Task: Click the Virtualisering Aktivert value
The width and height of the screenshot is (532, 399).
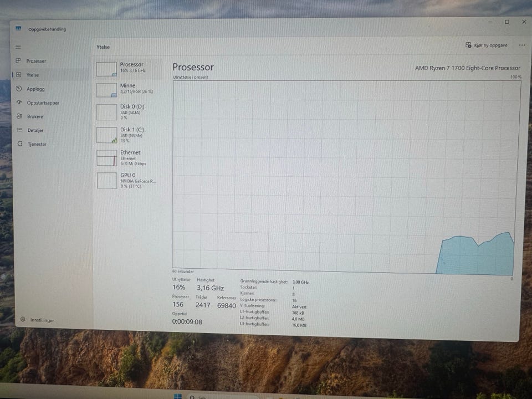Action: tap(299, 306)
